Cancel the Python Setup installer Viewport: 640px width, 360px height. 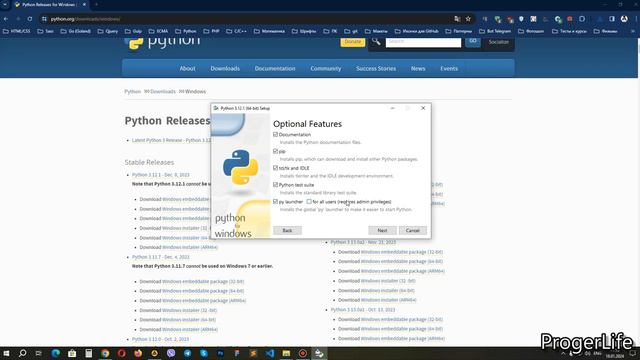(413, 231)
